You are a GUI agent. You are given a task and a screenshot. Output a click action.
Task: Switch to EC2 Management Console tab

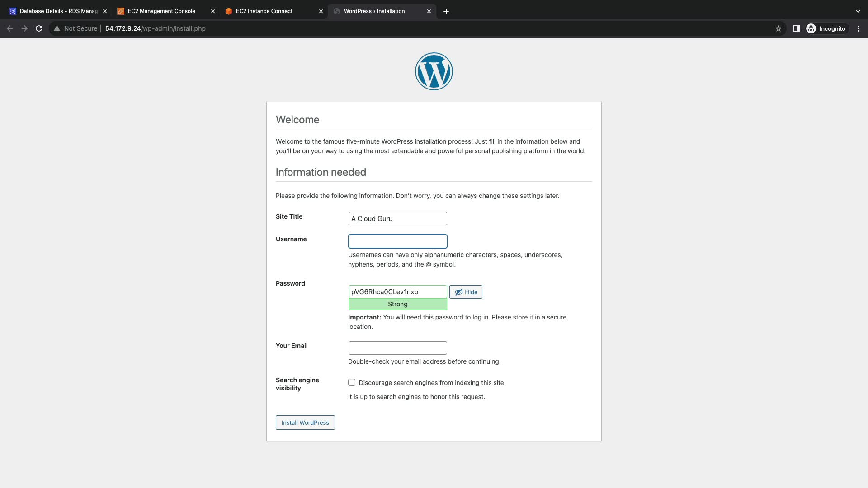click(161, 11)
